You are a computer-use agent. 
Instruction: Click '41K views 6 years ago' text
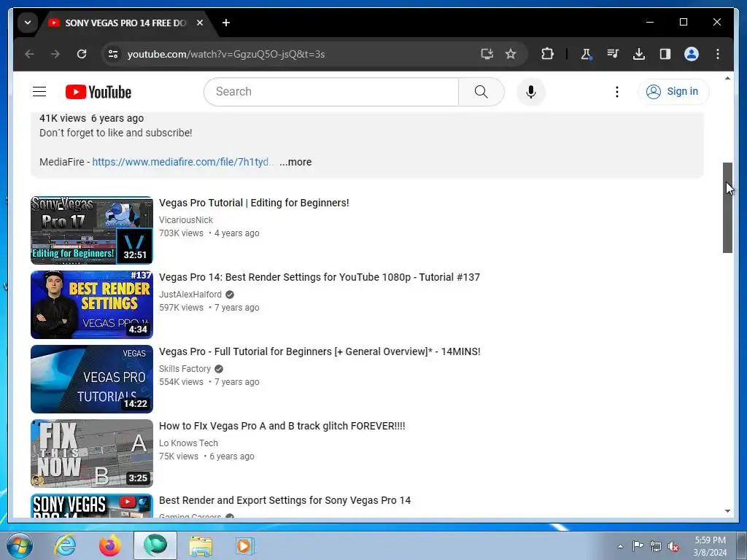click(91, 118)
